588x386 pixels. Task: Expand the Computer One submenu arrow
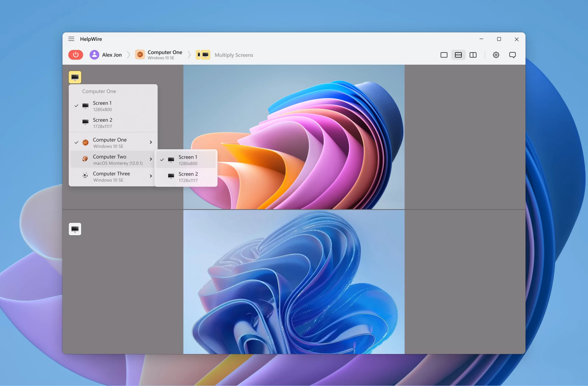151,142
